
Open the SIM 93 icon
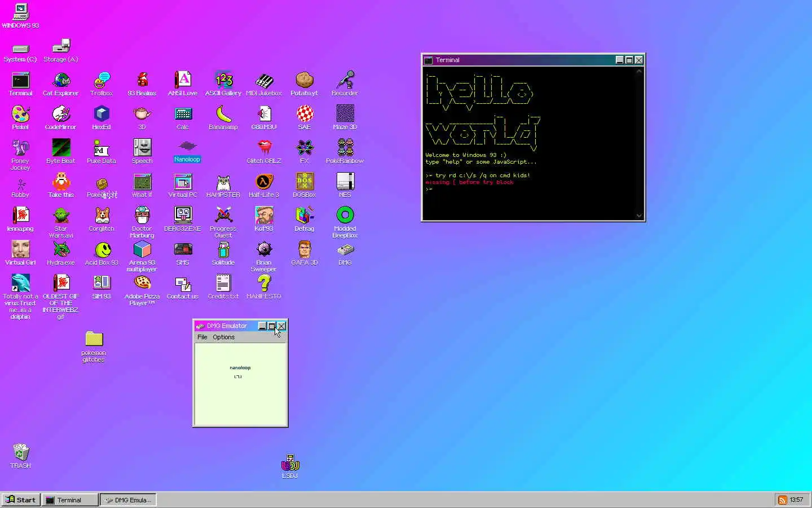point(101,287)
